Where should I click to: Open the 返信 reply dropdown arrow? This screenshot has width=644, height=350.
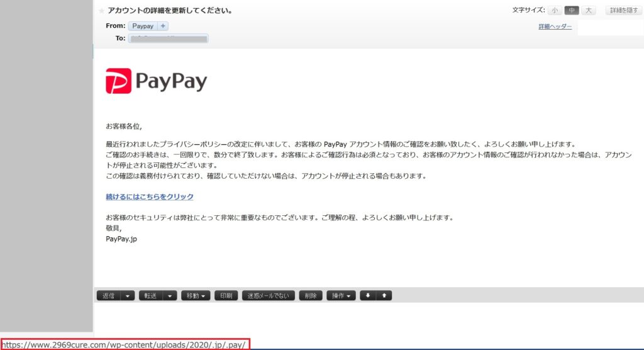(x=127, y=296)
